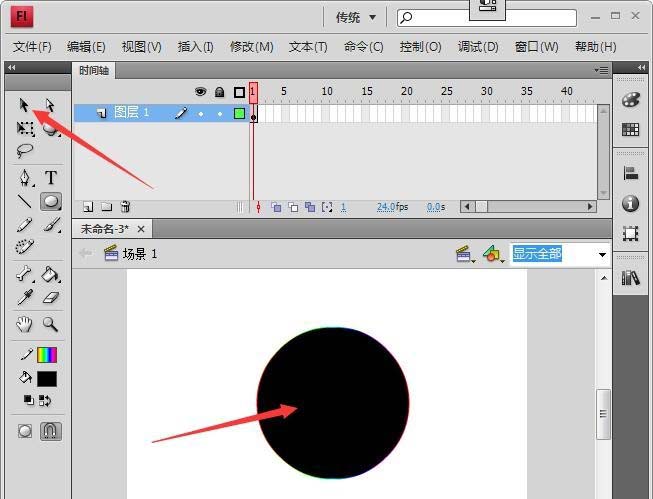The height and width of the screenshot is (499, 653).
Task: Show all layers as outlines header
Action: 239,92
